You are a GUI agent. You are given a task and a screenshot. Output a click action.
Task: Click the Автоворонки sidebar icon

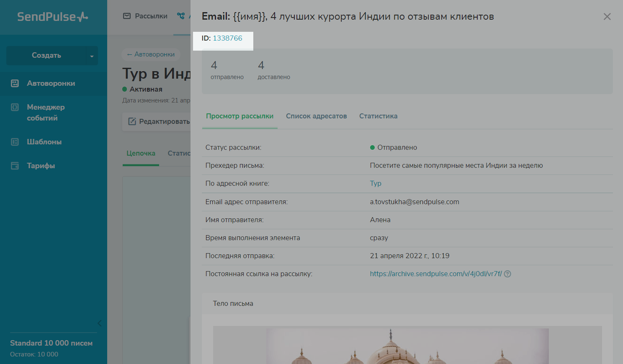pyautogui.click(x=15, y=83)
